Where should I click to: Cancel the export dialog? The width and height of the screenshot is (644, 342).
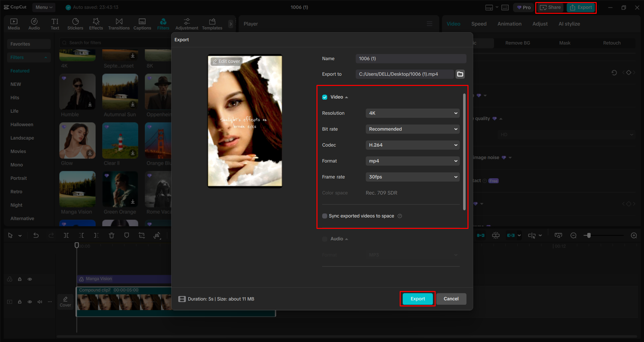(451, 299)
